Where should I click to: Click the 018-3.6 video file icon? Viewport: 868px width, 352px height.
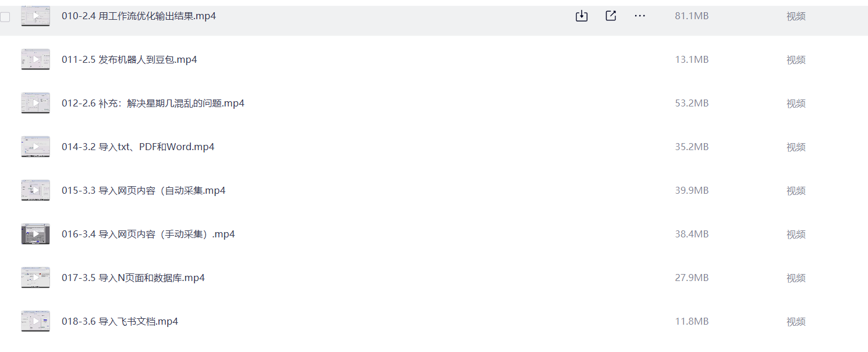point(36,321)
